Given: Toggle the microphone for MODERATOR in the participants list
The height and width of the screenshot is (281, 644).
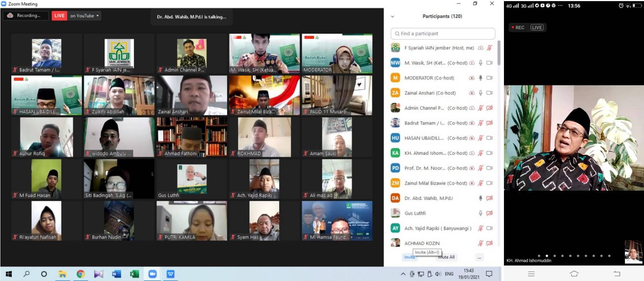Looking at the screenshot, I should coord(481,78).
